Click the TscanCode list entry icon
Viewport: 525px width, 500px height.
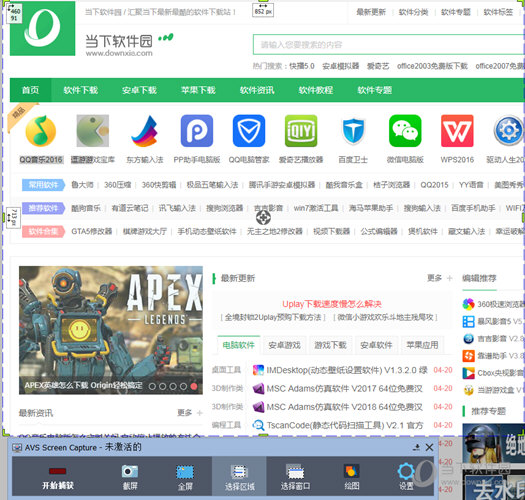click(258, 425)
